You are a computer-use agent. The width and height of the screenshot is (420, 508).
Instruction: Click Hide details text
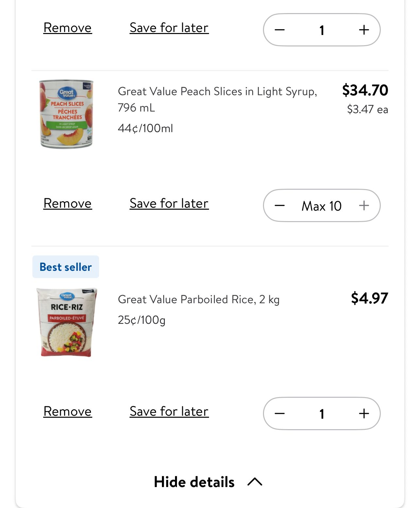click(x=194, y=482)
